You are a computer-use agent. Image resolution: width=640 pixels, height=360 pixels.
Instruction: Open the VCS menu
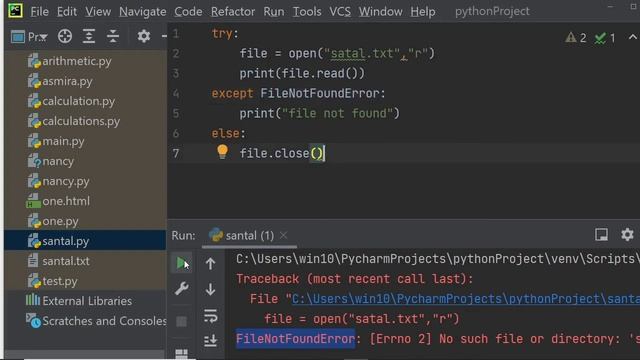[x=340, y=11]
